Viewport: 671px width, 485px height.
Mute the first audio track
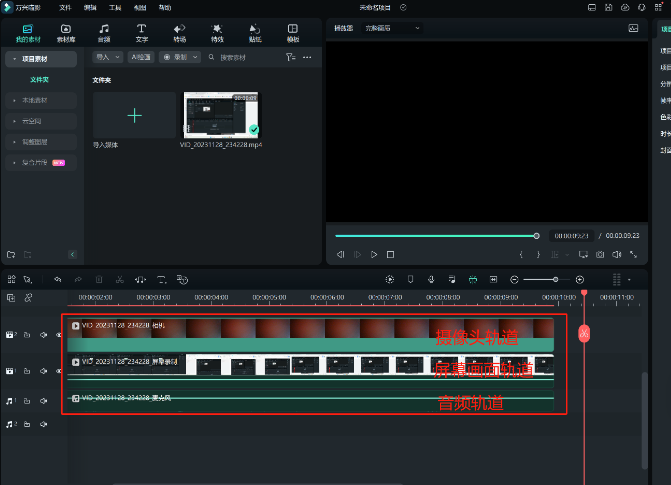pyautogui.click(x=43, y=400)
